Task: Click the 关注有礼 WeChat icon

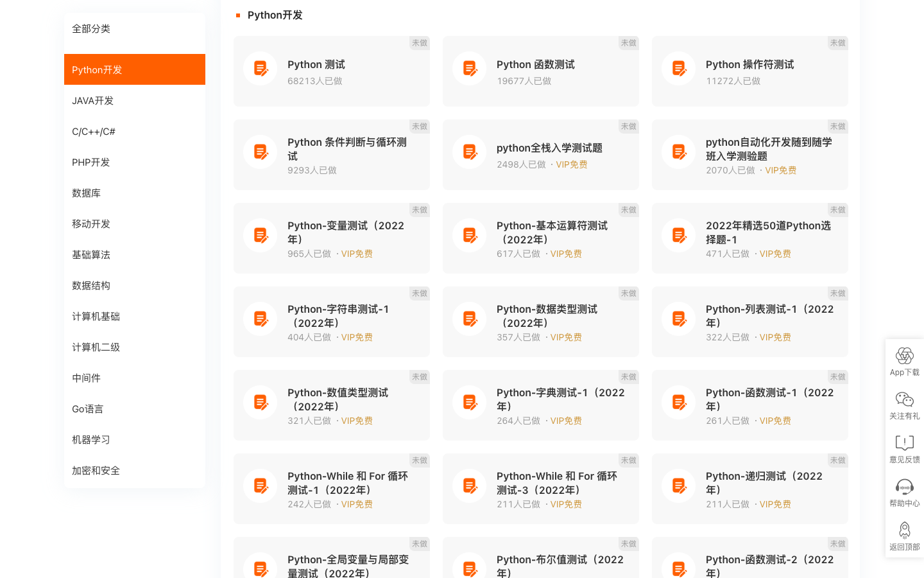Action: [x=904, y=399]
